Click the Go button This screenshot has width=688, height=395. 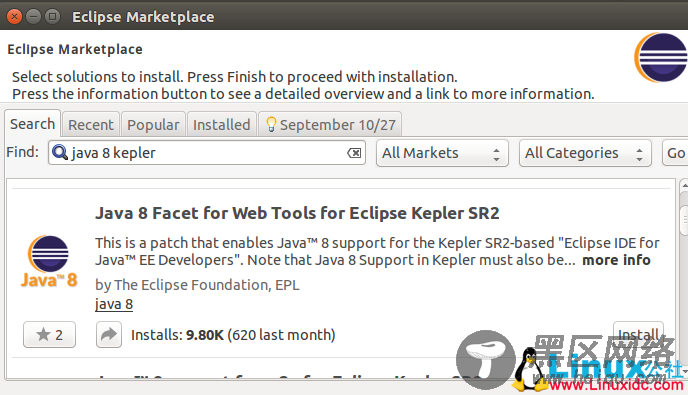[x=675, y=153]
